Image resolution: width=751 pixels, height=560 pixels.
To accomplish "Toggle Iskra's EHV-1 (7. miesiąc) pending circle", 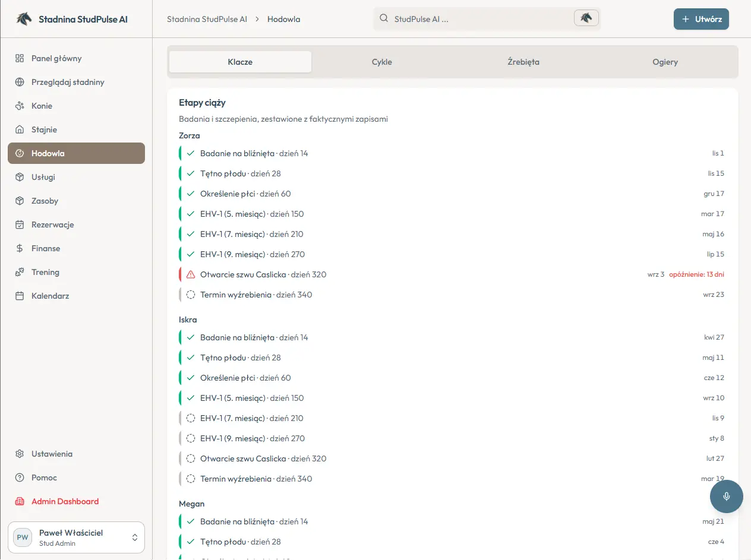I will point(191,418).
